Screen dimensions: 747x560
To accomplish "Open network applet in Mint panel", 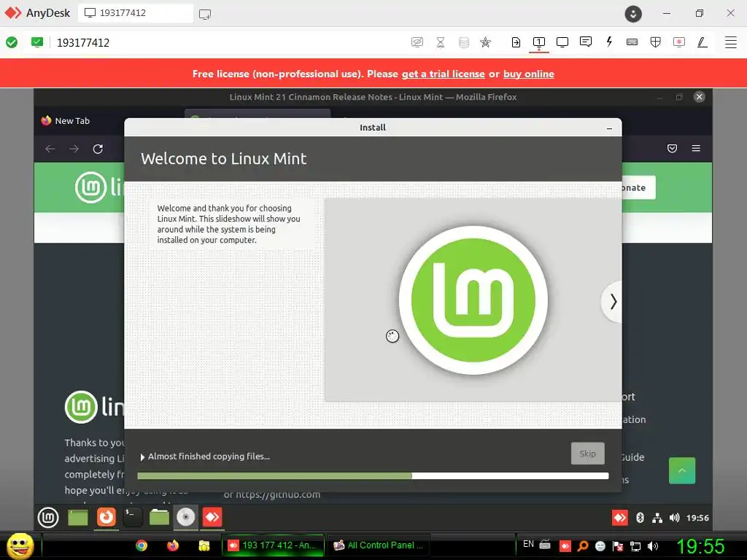I will click(657, 518).
